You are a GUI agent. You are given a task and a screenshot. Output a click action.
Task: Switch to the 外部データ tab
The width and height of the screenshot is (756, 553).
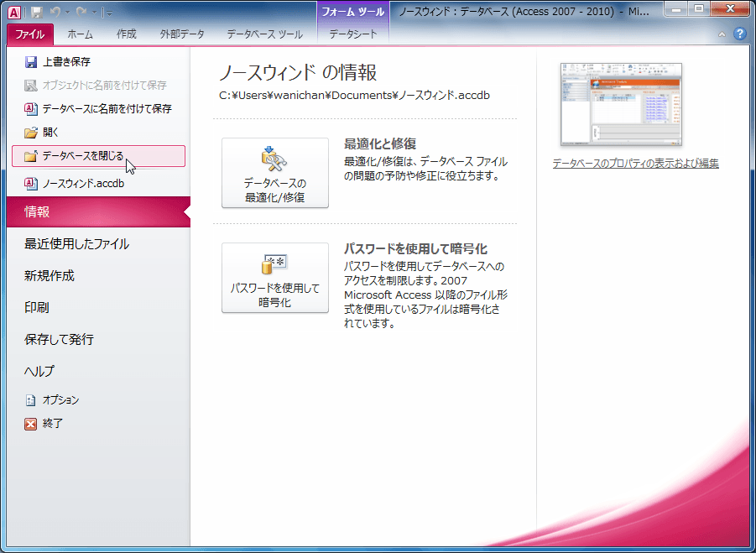click(x=182, y=34)
